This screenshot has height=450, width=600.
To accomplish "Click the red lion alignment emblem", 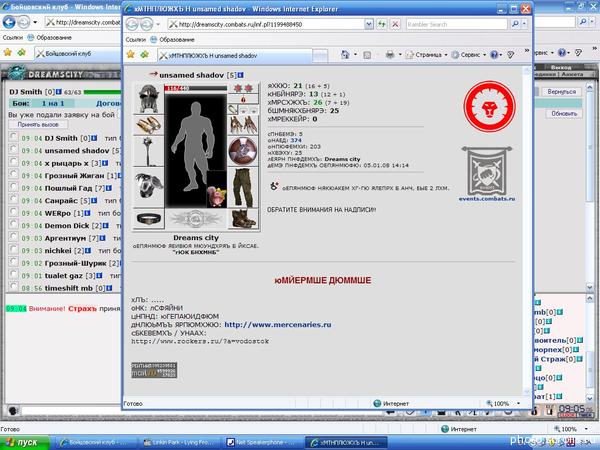I will 489,107.
